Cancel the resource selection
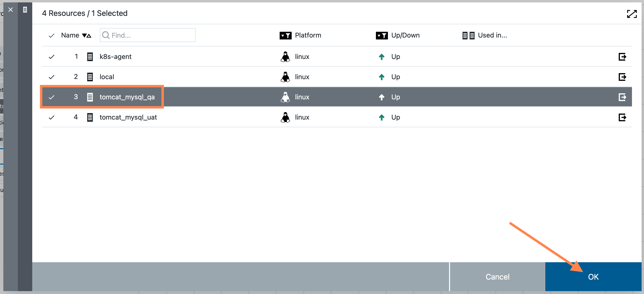 (497, 277)
